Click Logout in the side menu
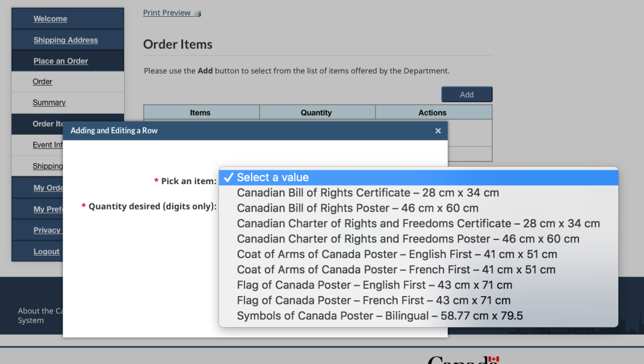Viewport: 644px width, 364px height. (47, 252)
